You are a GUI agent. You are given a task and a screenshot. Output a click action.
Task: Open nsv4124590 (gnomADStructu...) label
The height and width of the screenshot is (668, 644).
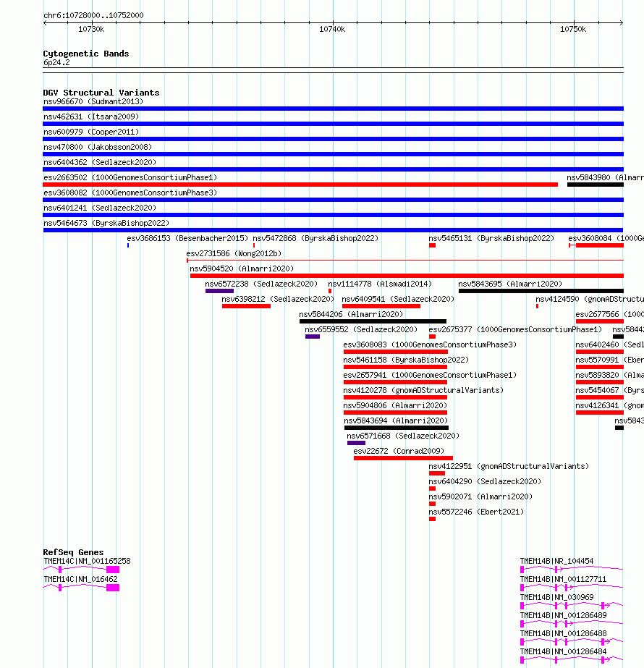590,299
